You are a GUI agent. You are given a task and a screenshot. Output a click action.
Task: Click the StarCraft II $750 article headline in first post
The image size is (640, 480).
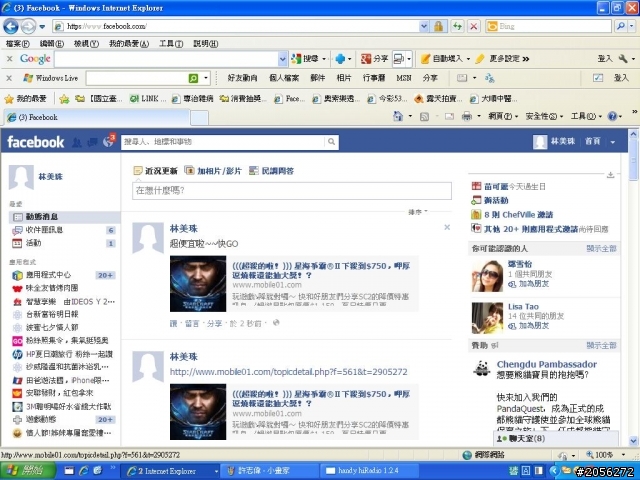pos(321,271)
